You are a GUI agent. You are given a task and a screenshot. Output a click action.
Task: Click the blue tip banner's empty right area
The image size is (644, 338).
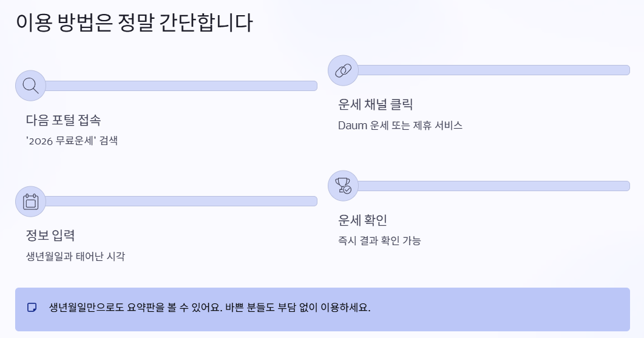point(501,309)
